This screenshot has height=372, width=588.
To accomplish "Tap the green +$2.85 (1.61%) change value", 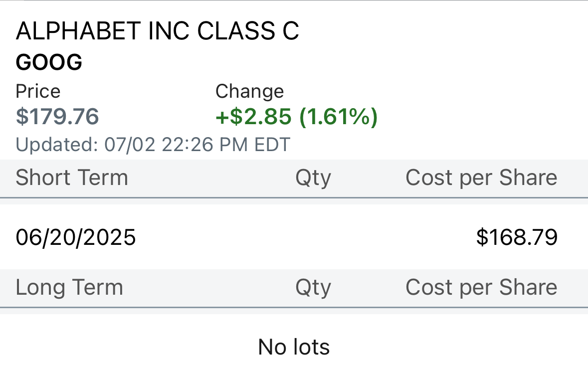I will coord(296,117).
